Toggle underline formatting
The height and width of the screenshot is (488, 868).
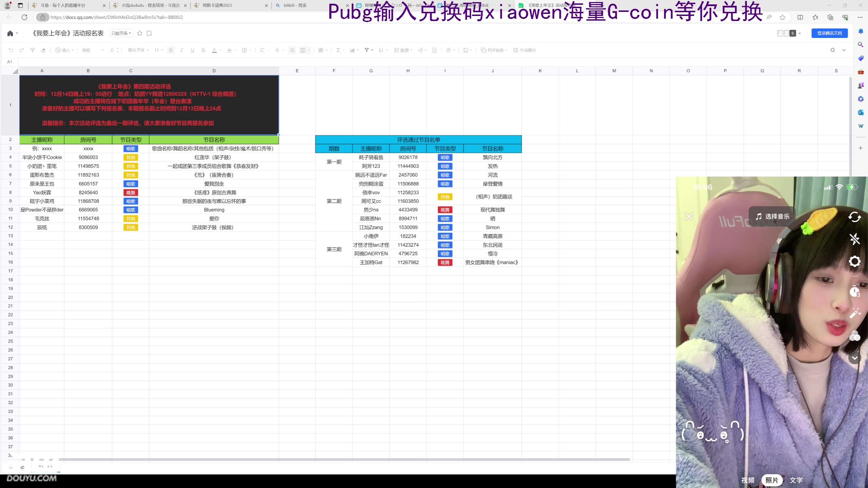pos(193,50)
